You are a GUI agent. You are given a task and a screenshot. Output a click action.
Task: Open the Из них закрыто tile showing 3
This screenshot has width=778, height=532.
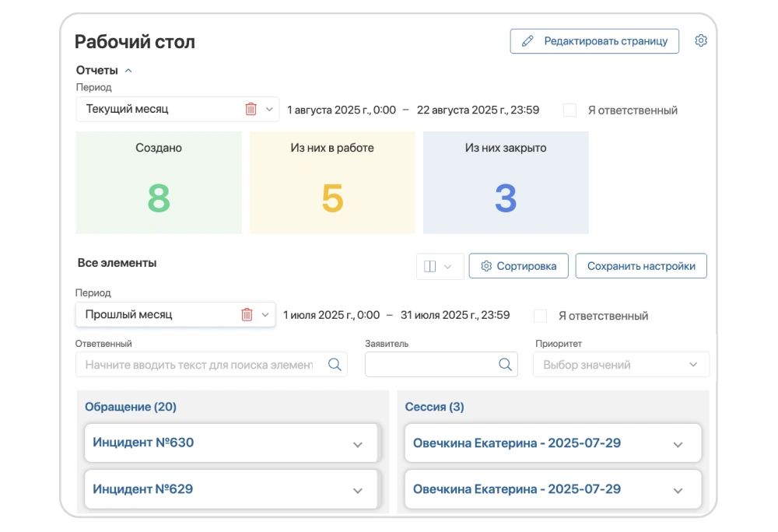tap(506, 183)
